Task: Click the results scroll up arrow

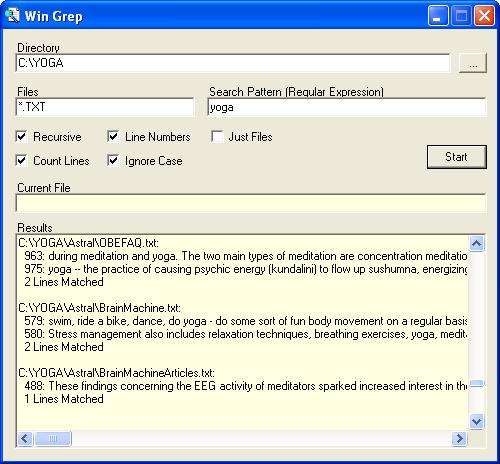Action: [477, 244]
